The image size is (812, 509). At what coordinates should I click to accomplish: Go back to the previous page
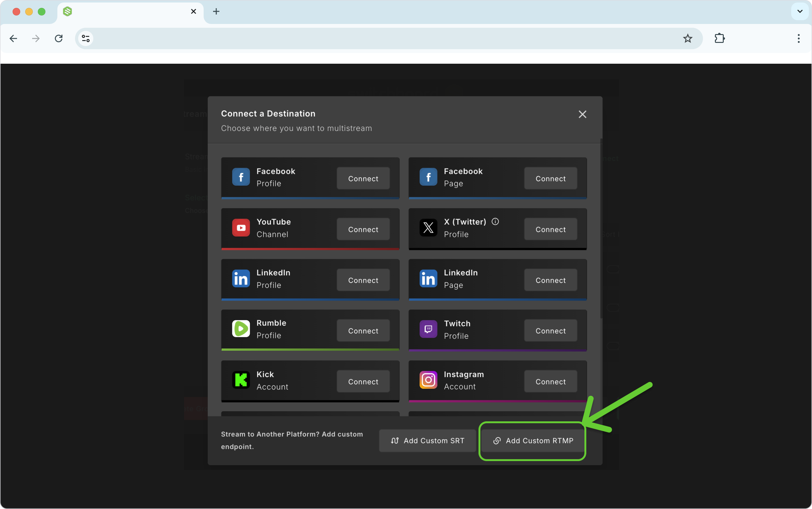point(14,38)
